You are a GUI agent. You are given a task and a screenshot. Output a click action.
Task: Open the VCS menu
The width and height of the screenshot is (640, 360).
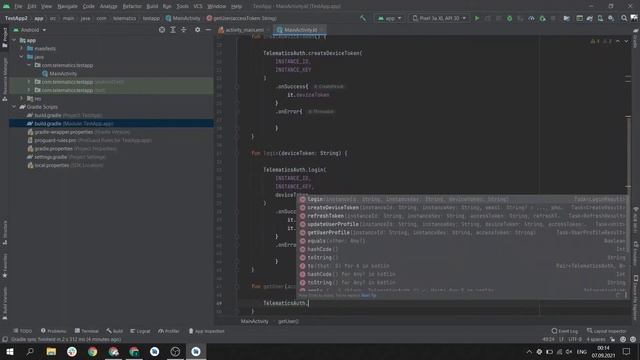coord(198,6)
